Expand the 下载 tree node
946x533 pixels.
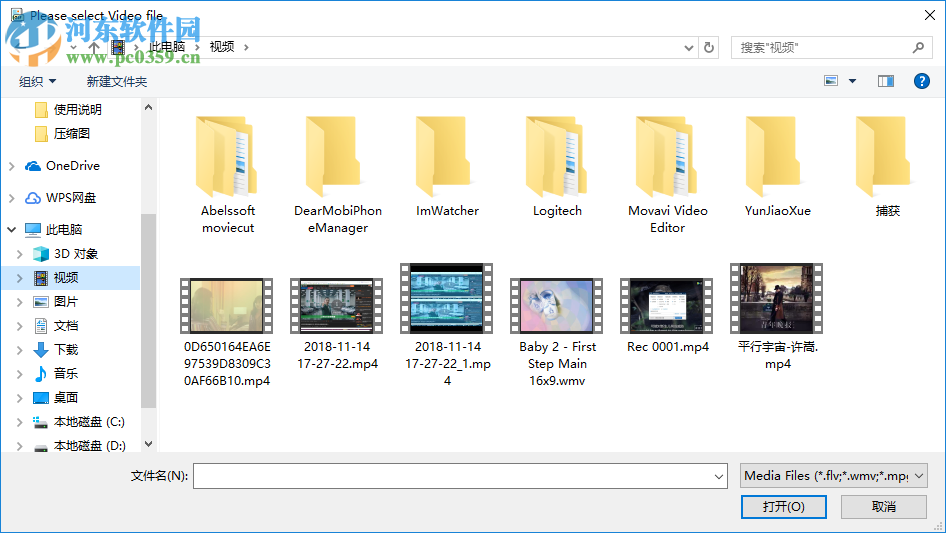(20, 350)
